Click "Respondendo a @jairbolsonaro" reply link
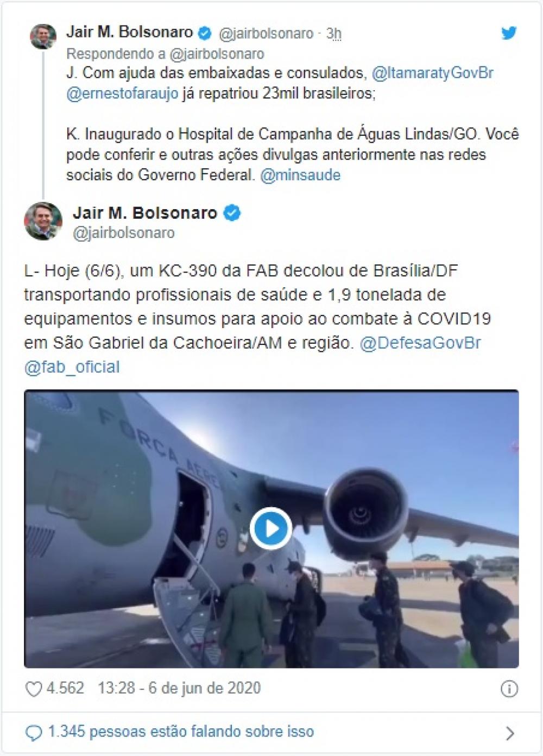Screen dimensions: 543x756 coord(165,54)
